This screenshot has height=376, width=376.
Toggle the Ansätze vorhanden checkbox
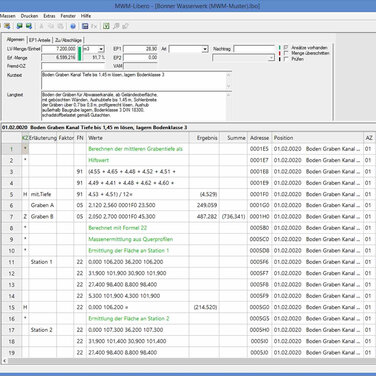pos(286,48)
